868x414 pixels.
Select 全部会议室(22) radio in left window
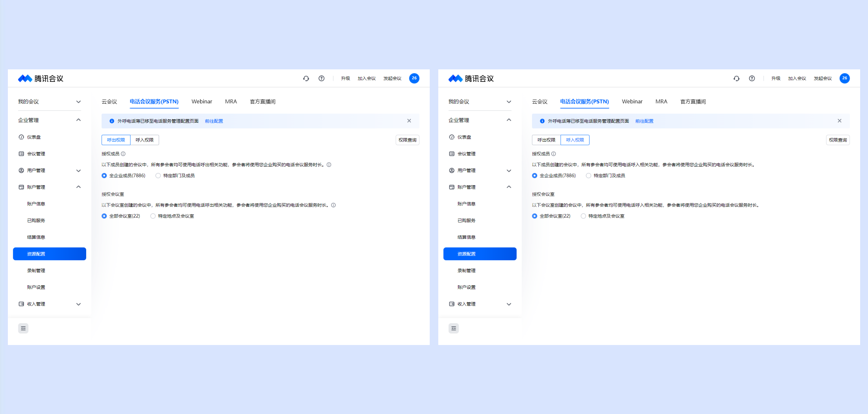coord(104,216)
